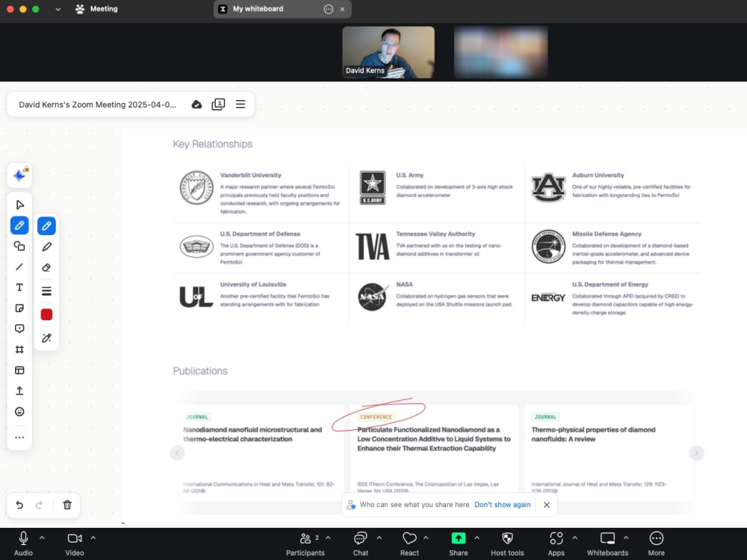
Task: Click the Upload tool icon
Action: click(x=19, y=391)
